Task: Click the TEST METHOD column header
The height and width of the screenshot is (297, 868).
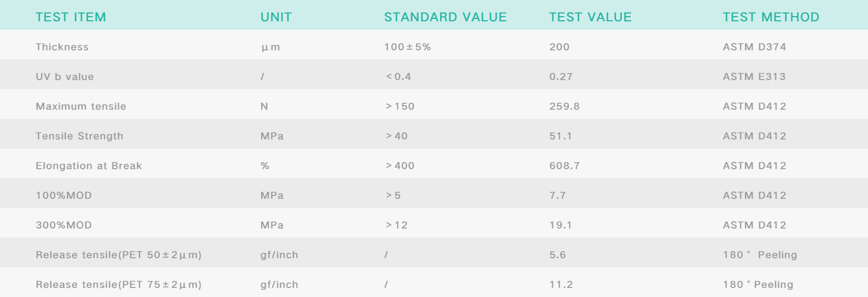Action: (770, 17)
